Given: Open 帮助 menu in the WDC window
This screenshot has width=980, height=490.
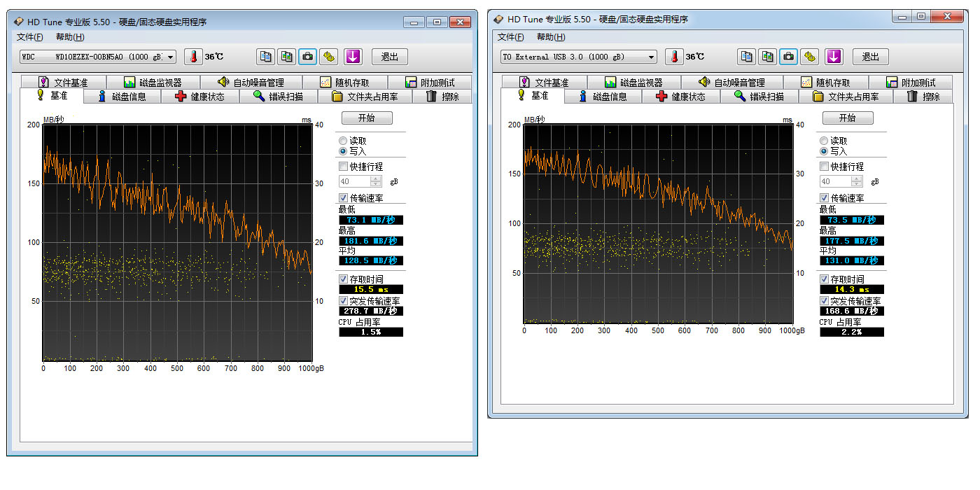Looking at the screenshot, I should (x=70, y=37).
